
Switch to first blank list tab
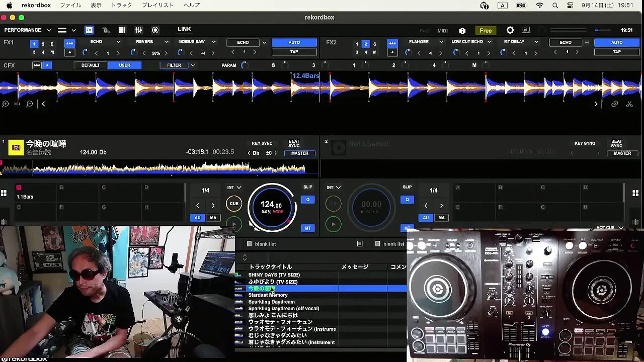tap(265, 244)
